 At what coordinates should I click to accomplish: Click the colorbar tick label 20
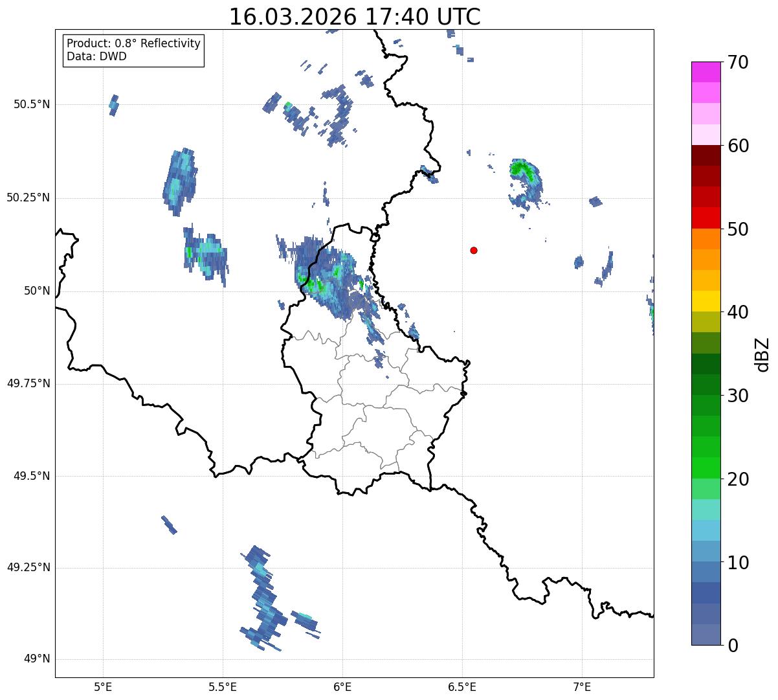pyautogui.click(x=738, y=479)
